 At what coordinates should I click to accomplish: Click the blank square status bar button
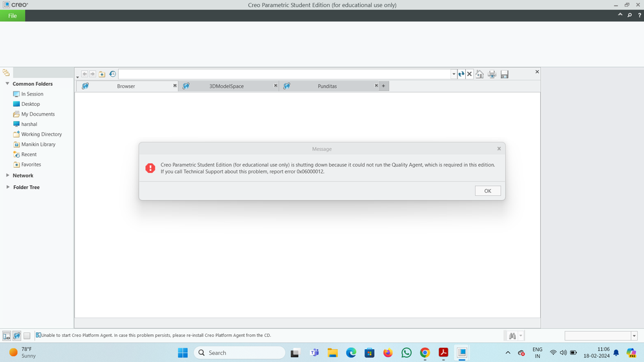click(x=26, y=336)
